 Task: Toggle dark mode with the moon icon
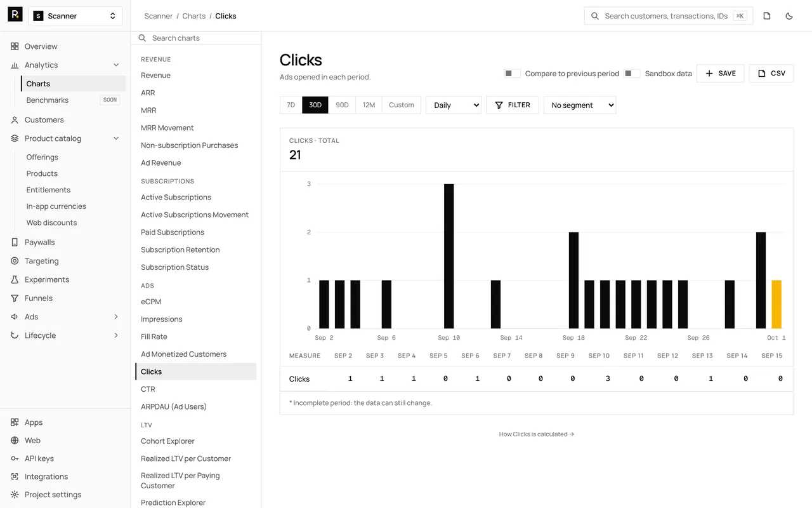(789, 16)
